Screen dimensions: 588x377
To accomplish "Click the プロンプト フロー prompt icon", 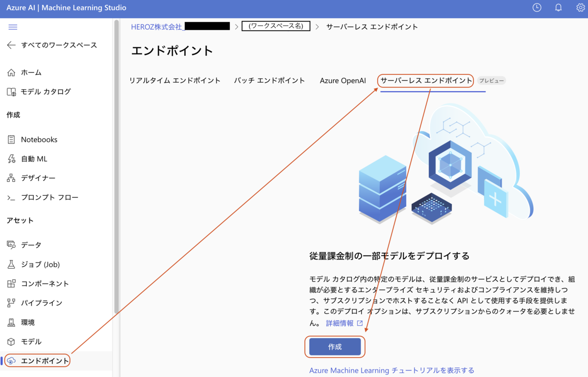I will (11, 197).
